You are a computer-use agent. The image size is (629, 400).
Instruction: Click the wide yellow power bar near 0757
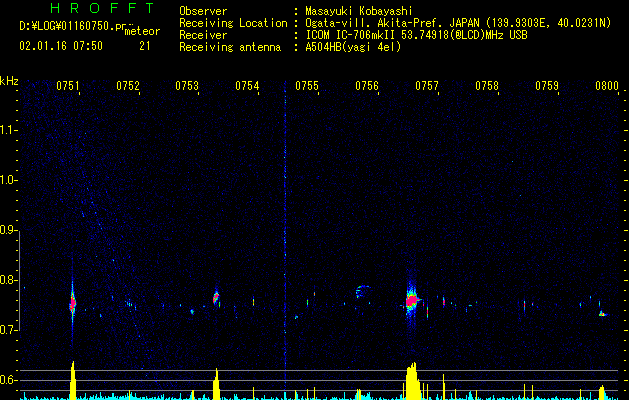tap(412, 382)
